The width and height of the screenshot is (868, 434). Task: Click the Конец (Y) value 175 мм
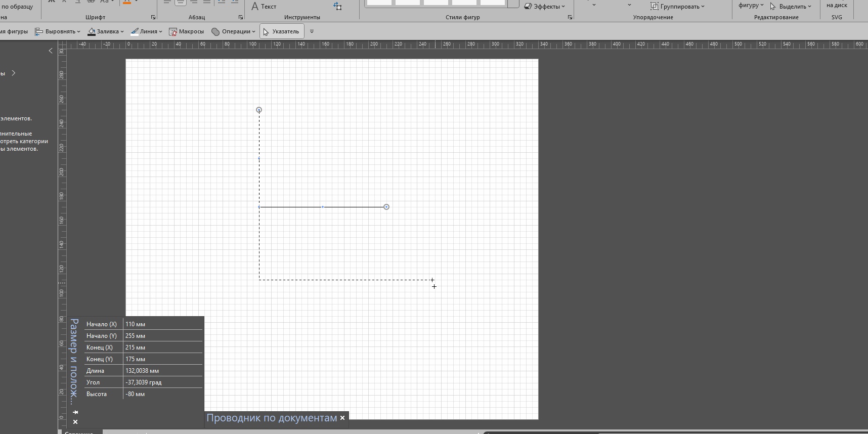tap(163, 359)
